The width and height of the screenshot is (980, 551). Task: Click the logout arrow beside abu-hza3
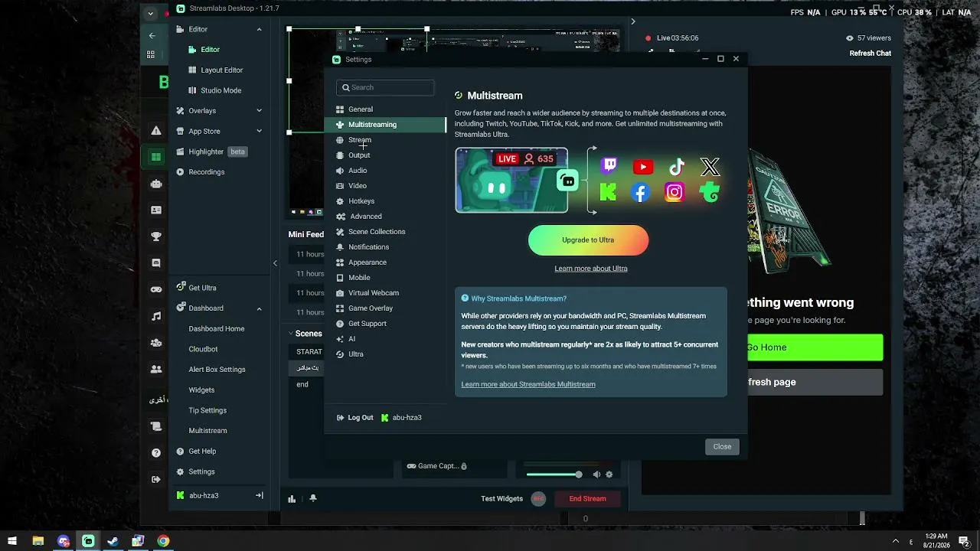tap(259, 496)
